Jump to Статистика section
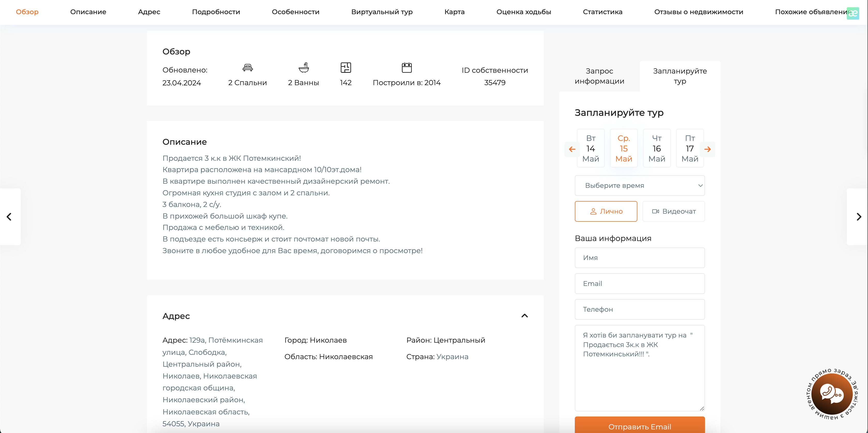 (602, 12)
